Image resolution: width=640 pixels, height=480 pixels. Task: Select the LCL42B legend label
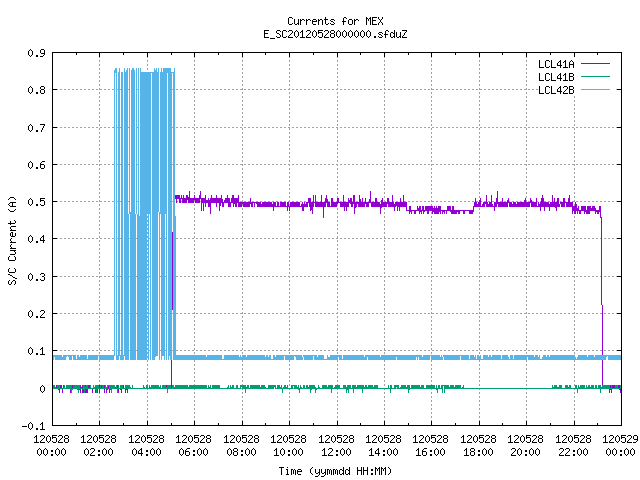(556, 90)
